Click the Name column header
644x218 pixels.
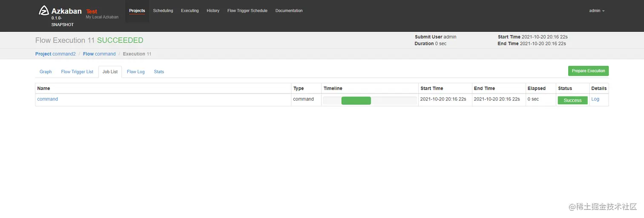coord(163,88)
